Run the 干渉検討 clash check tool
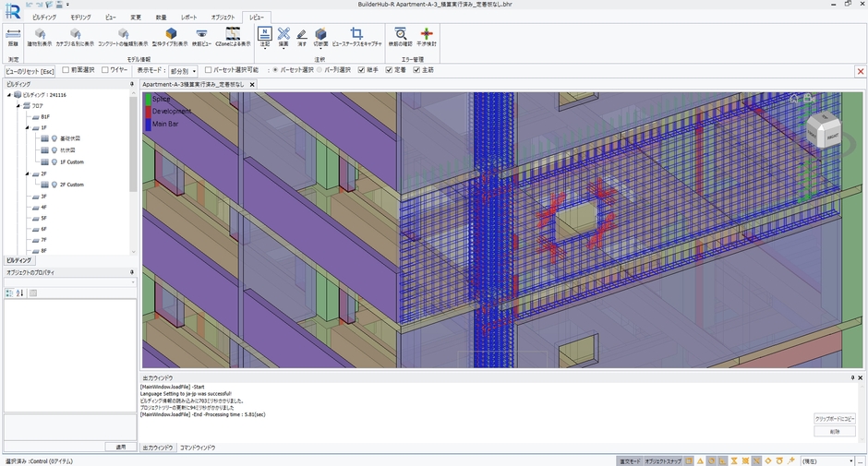868x466 pixels. pyautogui.click(x=427, y=37)
